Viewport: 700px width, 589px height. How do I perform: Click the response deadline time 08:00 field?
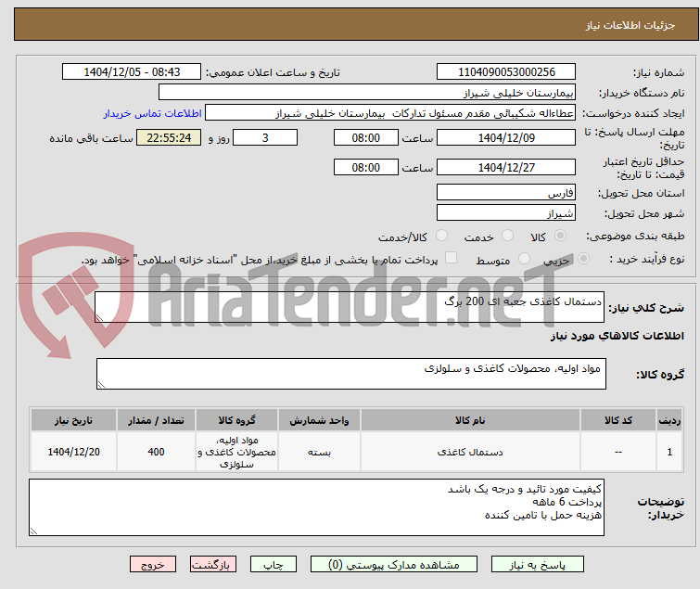point(366,137)
